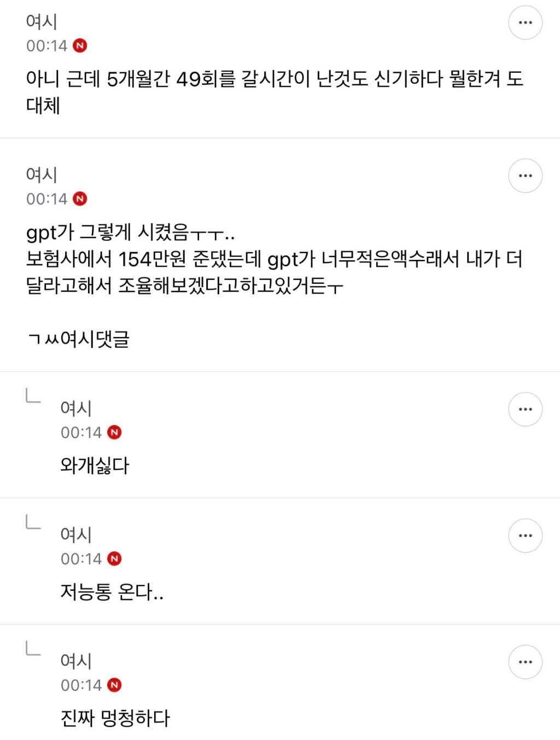Tap username 여시 on '와개싫다' reply

[76, 408]
